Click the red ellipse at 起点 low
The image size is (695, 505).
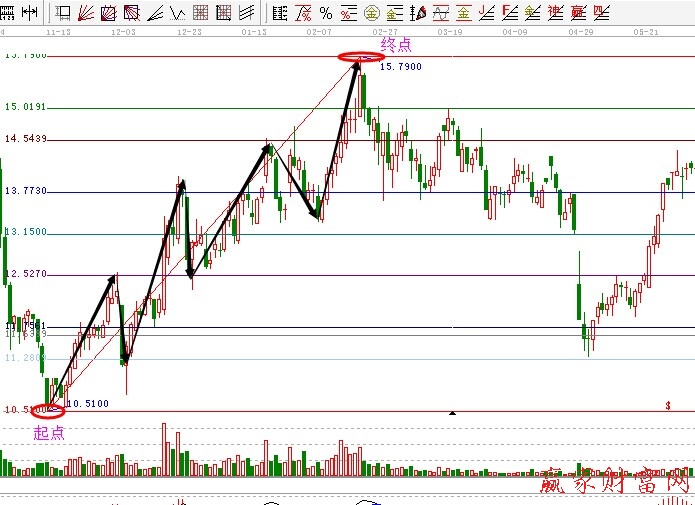point(47,410)
